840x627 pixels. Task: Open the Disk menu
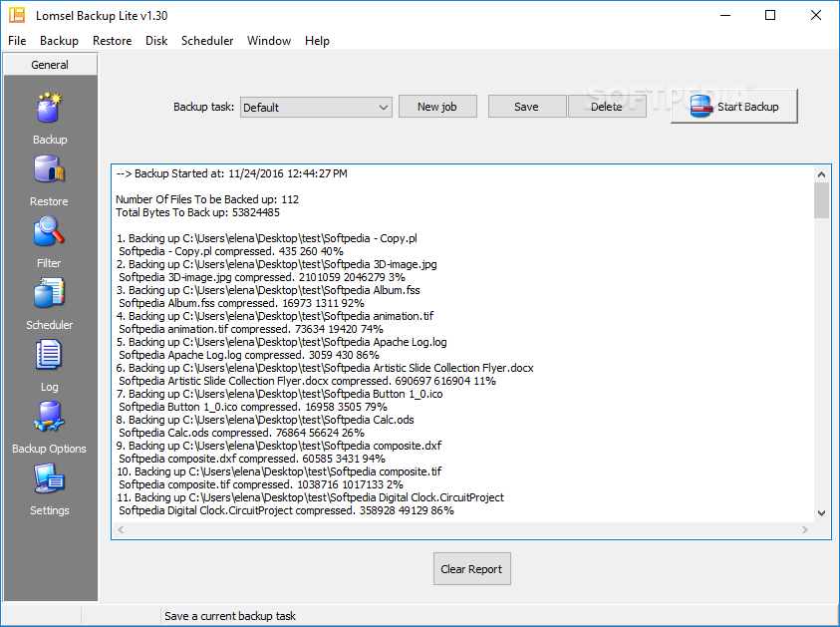pyautogui.click(x=156, y=41)
